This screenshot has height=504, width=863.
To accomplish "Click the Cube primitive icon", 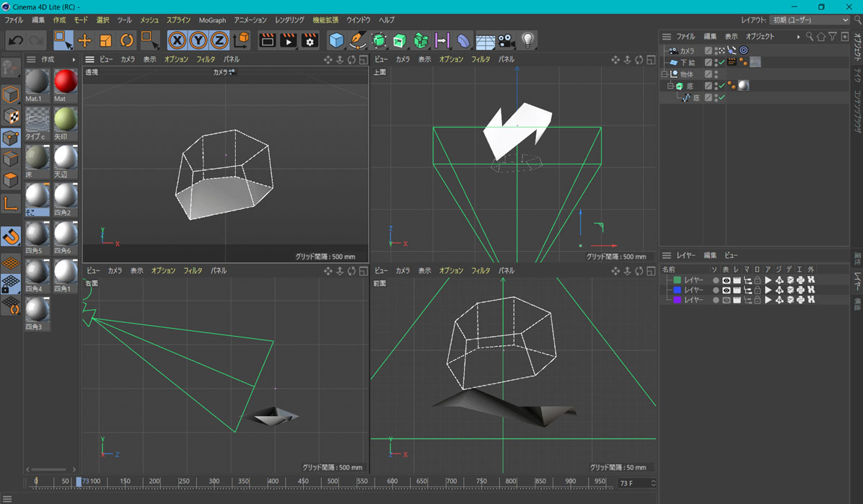I will coord(336,40).
